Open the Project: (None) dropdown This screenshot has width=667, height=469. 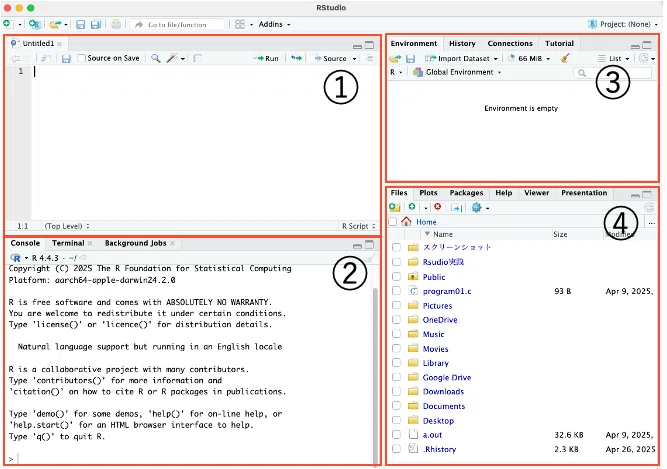click(x=623, y=24)
